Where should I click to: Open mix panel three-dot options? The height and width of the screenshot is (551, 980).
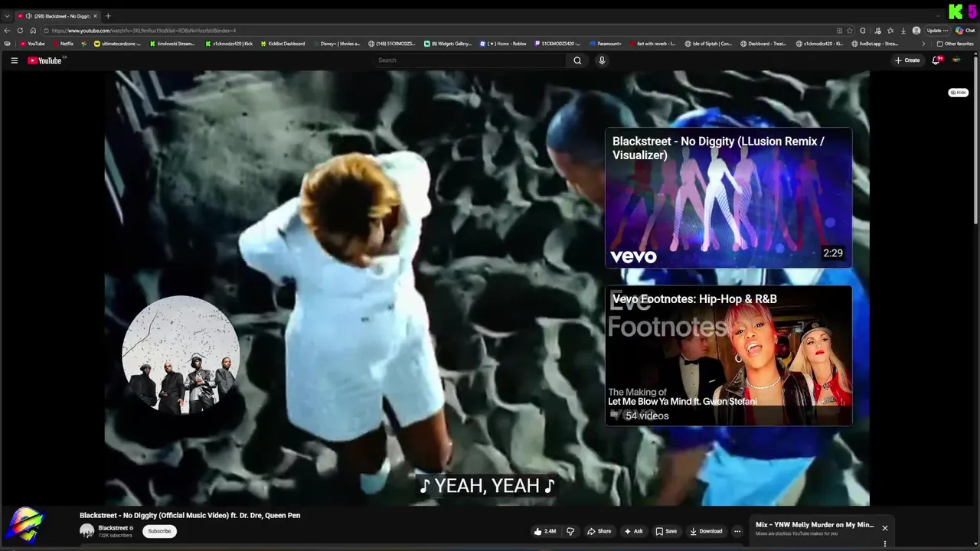[x=885, y=544]
